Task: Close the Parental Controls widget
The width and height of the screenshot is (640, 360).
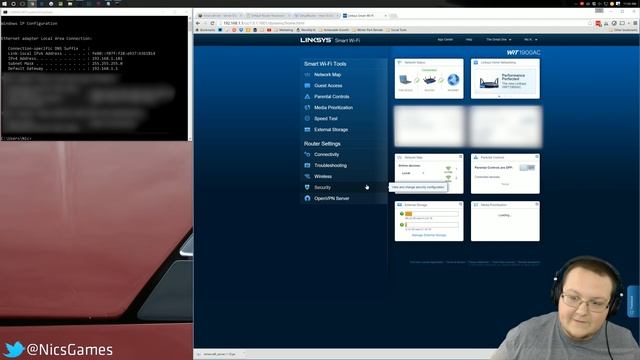Action: [537, 157]
